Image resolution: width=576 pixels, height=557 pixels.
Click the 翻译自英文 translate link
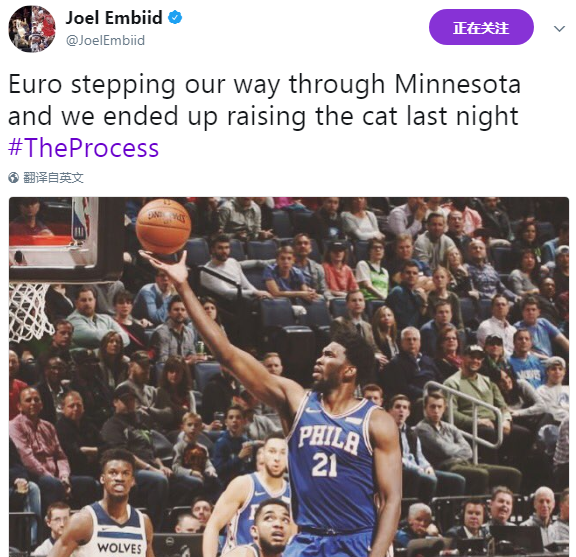pos(53,178)
